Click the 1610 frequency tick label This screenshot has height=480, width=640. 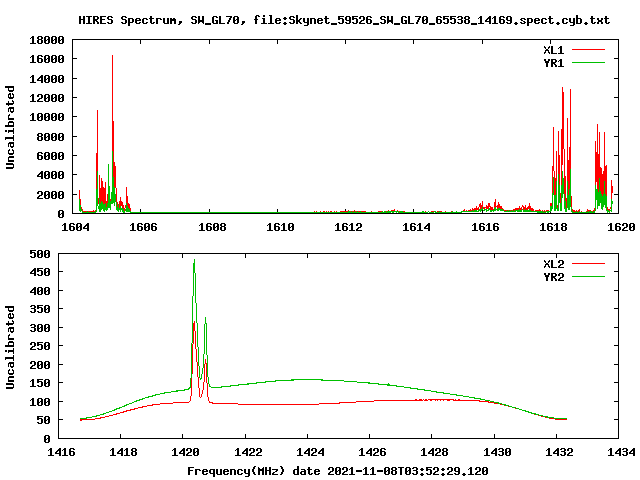[280, 227]
